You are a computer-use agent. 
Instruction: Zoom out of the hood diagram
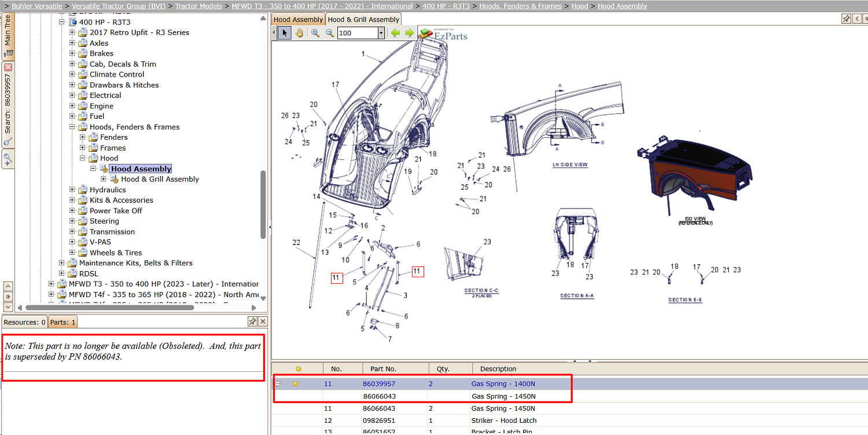pyautogui.click(x=330, y=33)
